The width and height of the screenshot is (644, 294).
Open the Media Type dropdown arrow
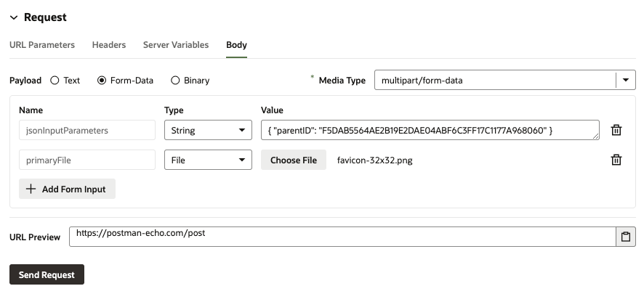[x=625, y=80]
